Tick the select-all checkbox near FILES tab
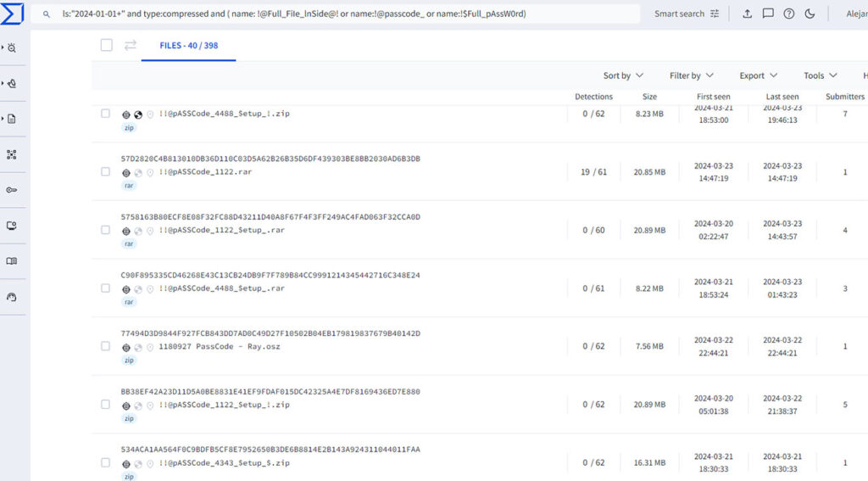868x481 pixels. 107,45
